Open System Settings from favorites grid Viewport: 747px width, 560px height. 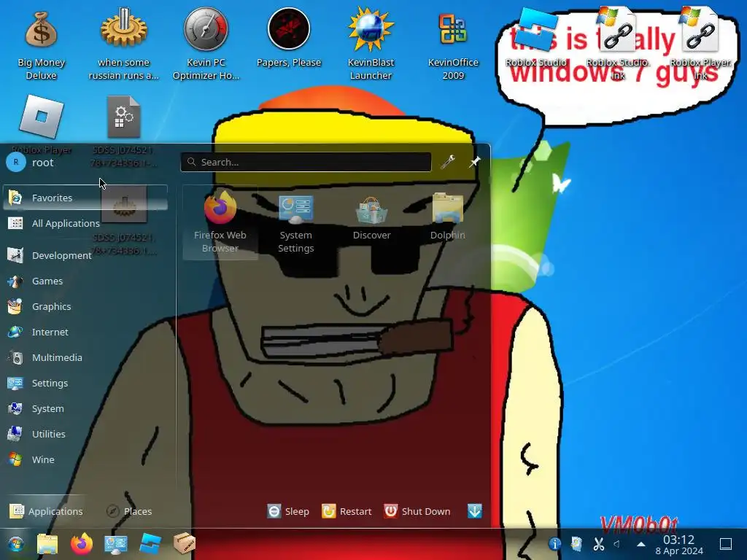coord(296,222)
